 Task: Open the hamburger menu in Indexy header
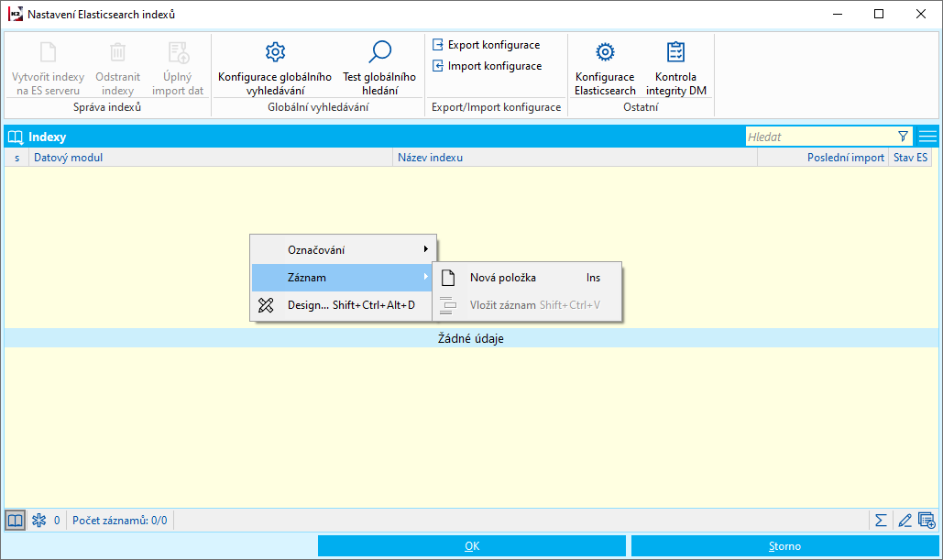pos(927,137)
